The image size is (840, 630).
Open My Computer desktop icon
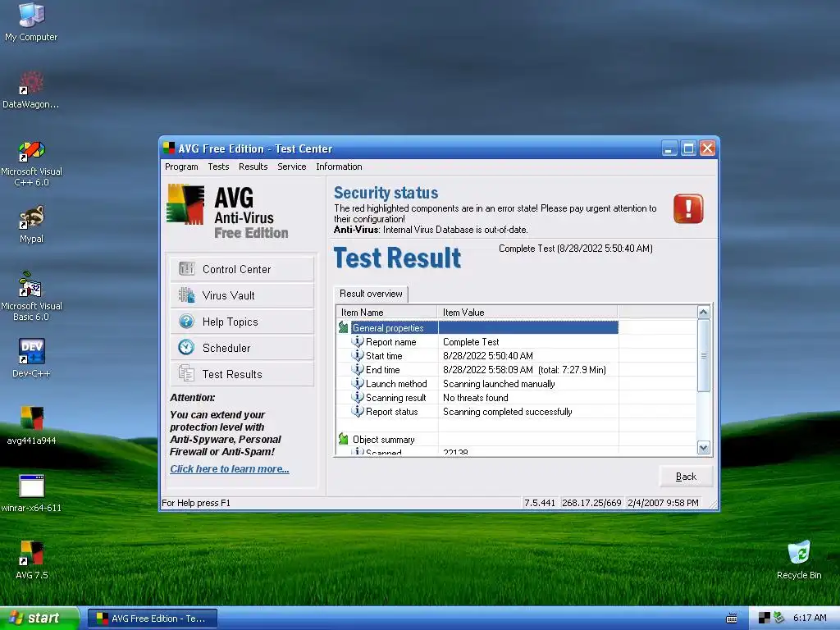(31, 21)
